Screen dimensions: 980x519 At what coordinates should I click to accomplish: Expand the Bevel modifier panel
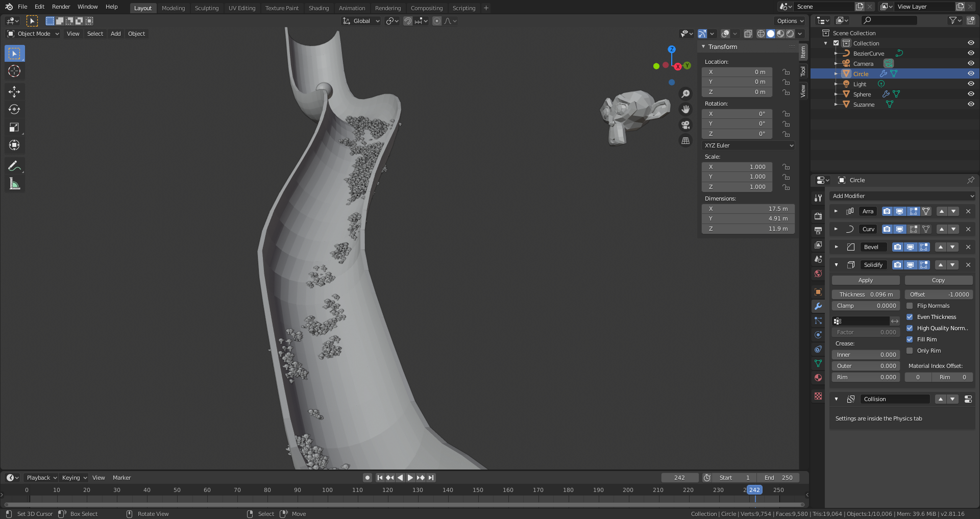pyautogui.click(x=836, y=247)
